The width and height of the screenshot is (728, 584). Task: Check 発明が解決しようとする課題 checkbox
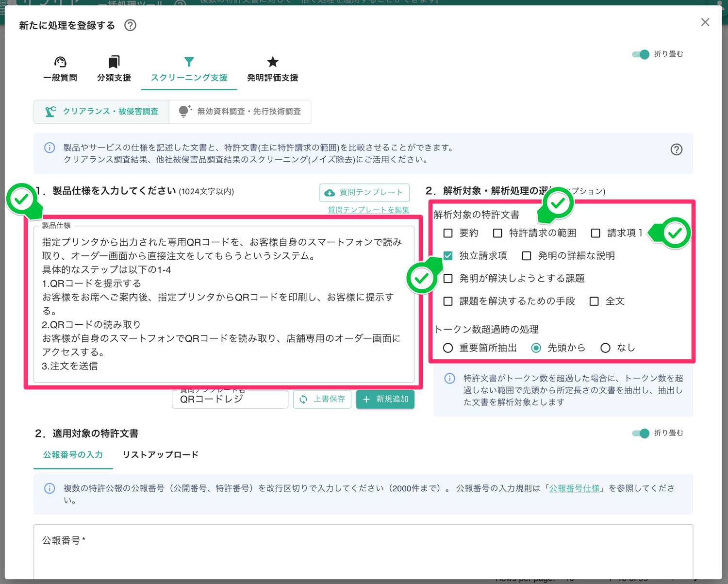tap(448, 279)
